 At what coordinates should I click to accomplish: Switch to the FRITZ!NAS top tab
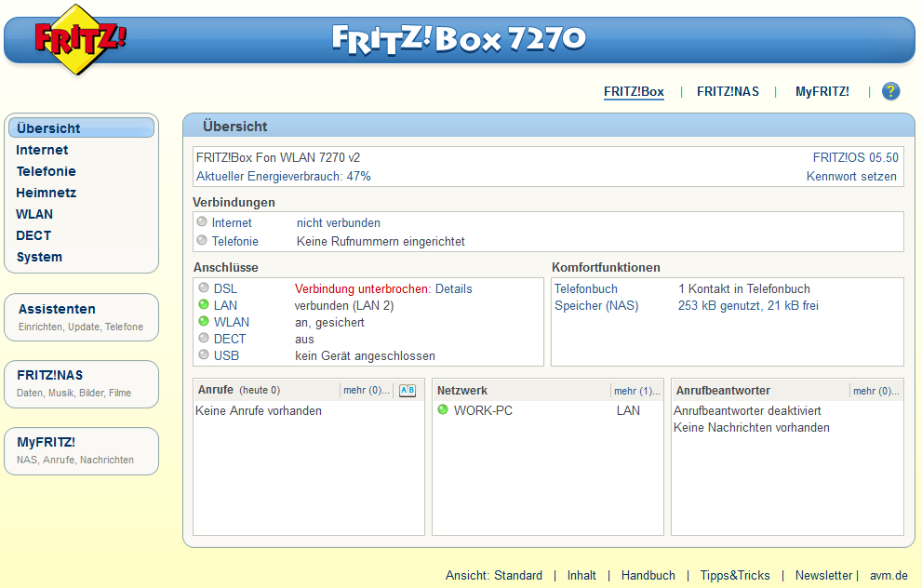tap(728, 92)
